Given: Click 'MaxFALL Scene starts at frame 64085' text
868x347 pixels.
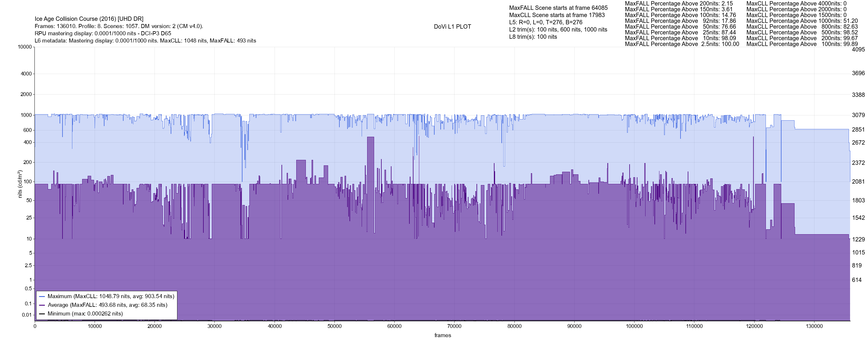Looking at the screenshot, I should pos(558,8).
